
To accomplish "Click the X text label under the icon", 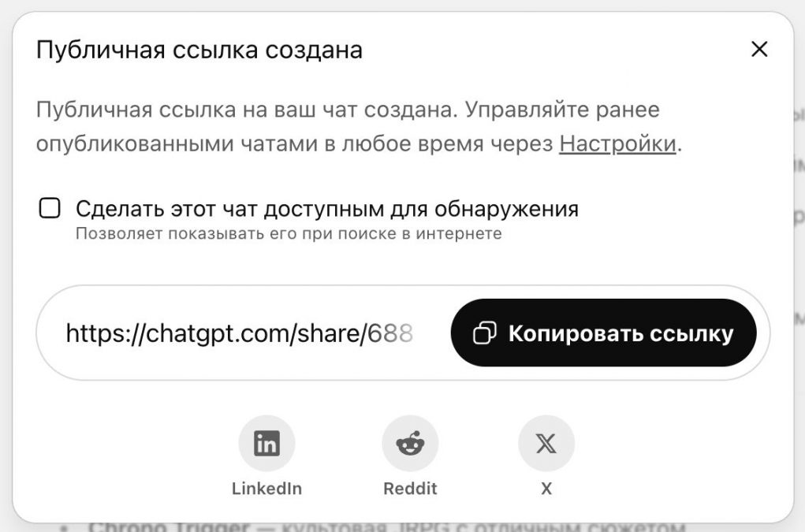I will coord(546,489).
